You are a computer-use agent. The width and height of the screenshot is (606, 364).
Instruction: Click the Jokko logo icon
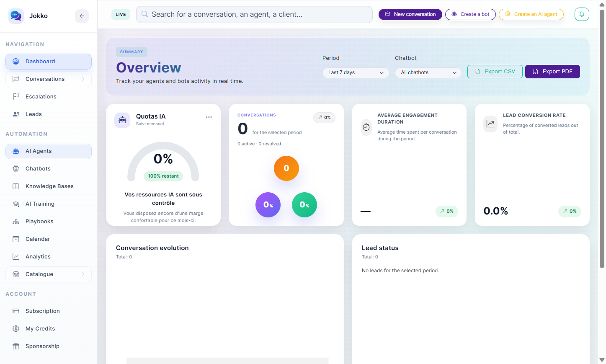click(x=16, y=16)
